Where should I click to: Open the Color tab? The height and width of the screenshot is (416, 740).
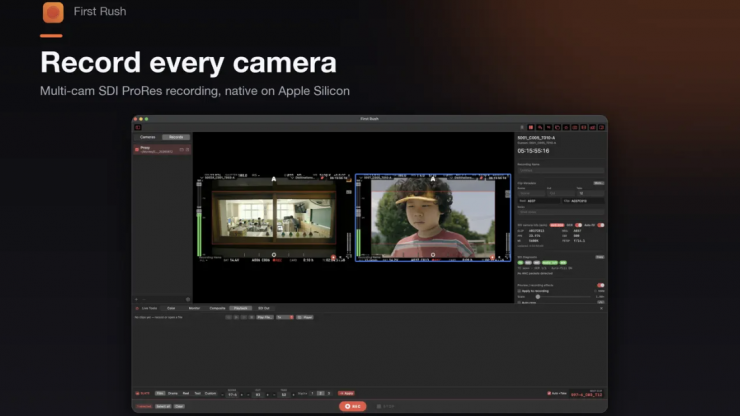pos(171,308)
